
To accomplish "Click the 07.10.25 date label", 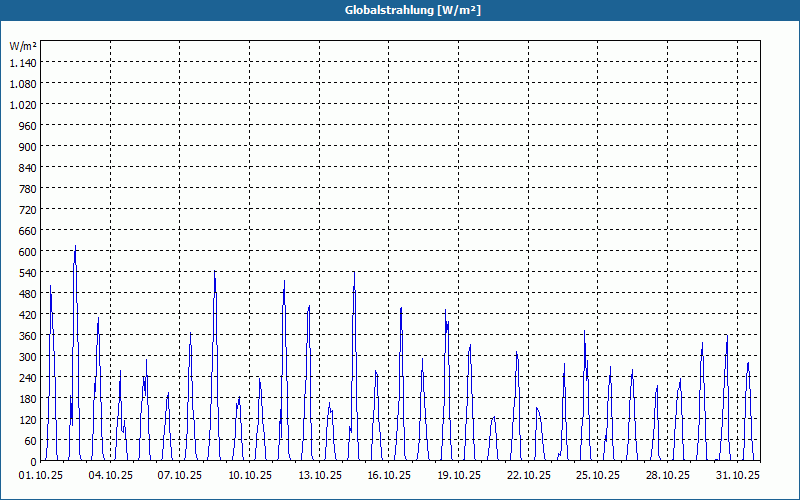I will point(180,476).
